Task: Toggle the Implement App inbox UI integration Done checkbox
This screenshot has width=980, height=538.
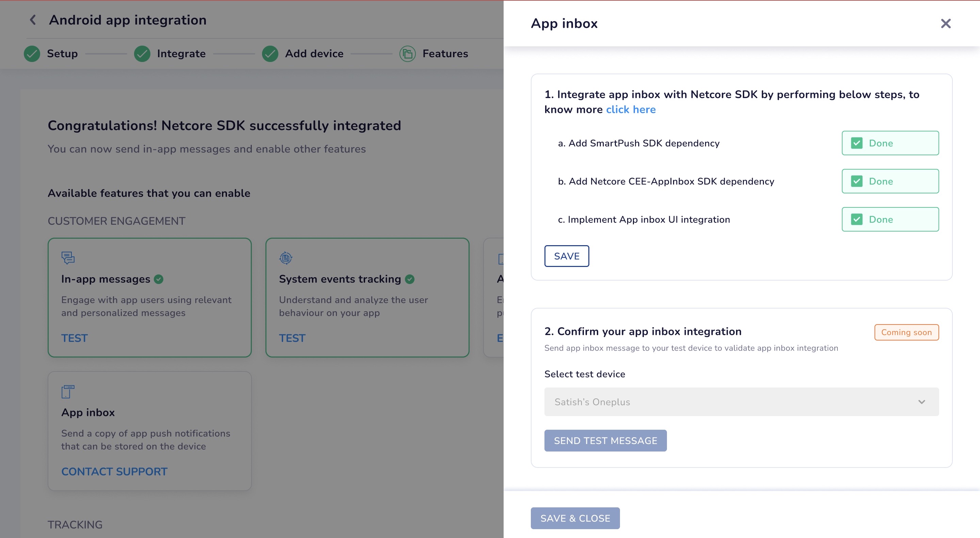Action: coord(856,219)
